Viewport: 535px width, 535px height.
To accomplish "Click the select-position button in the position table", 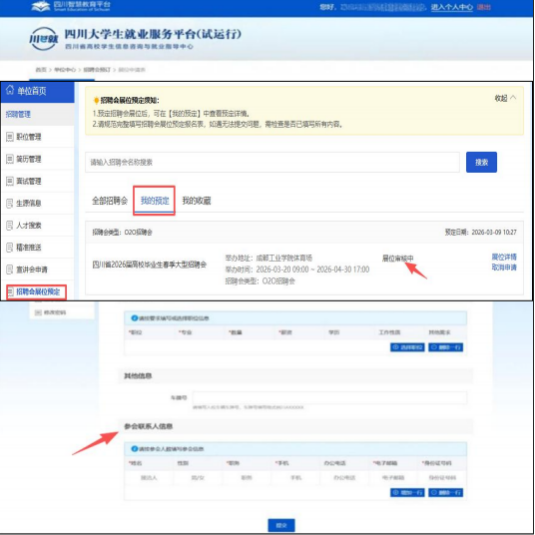I will click(x=407, y=347).
